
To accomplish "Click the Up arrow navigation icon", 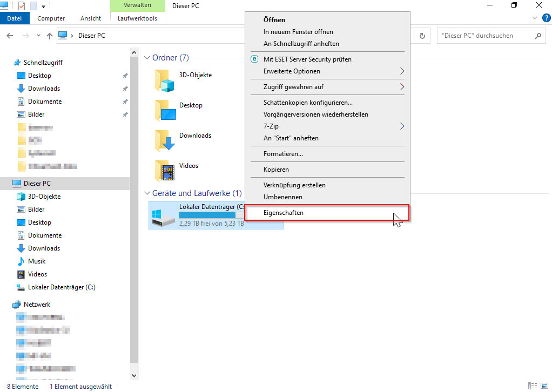I will 50,36.
